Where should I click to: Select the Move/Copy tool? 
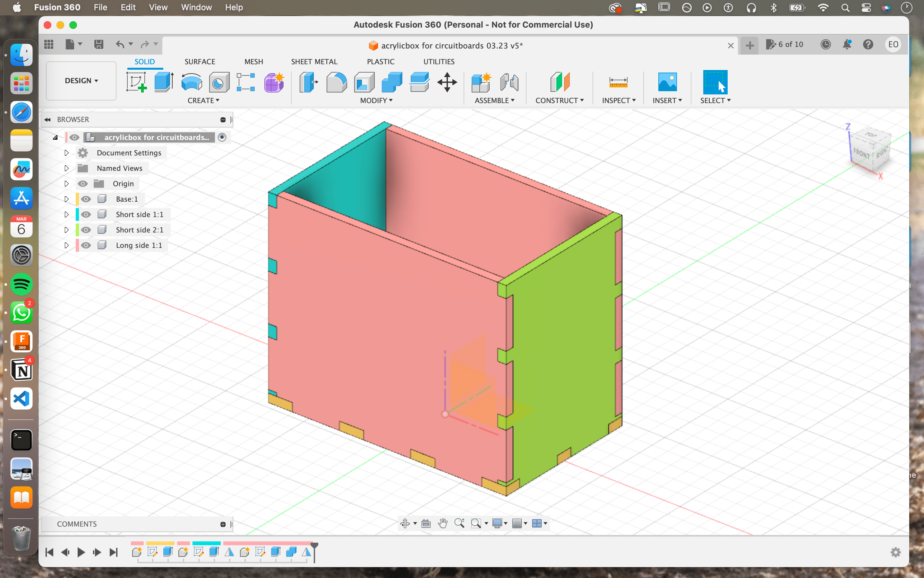447,82
